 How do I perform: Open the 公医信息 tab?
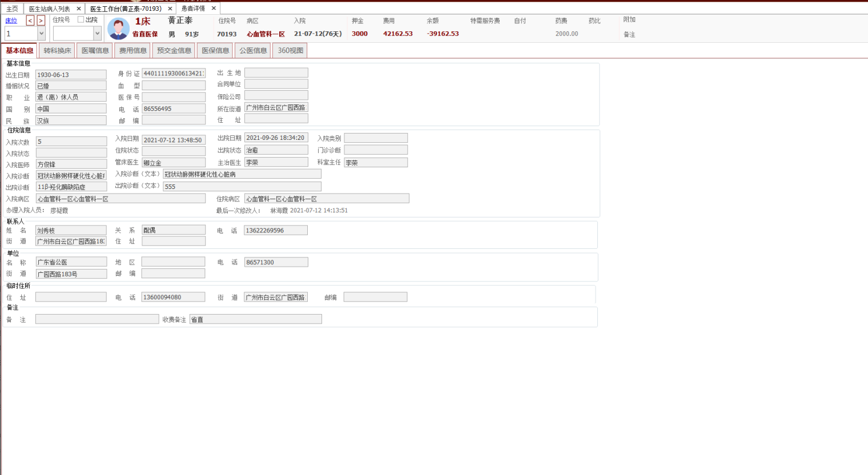pos(253,50)
